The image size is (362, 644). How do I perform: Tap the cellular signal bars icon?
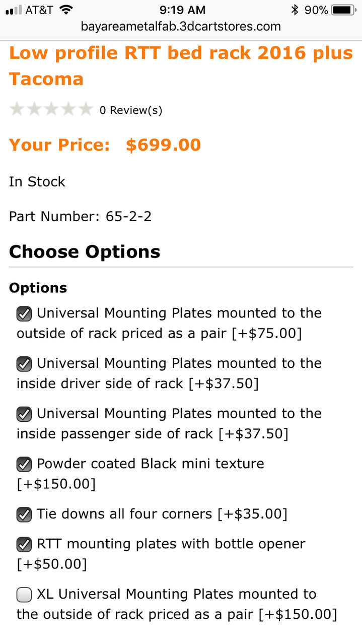click(x=13, y=11)
